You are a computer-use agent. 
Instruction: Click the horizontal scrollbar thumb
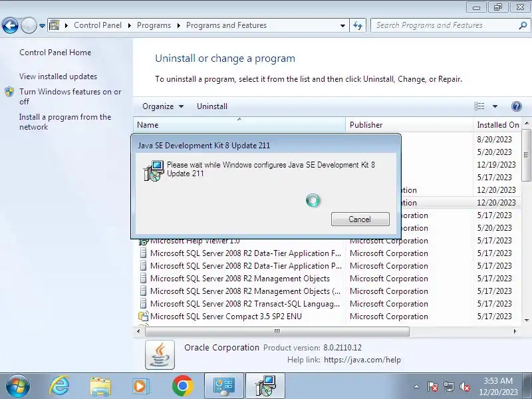coord(277,331)
